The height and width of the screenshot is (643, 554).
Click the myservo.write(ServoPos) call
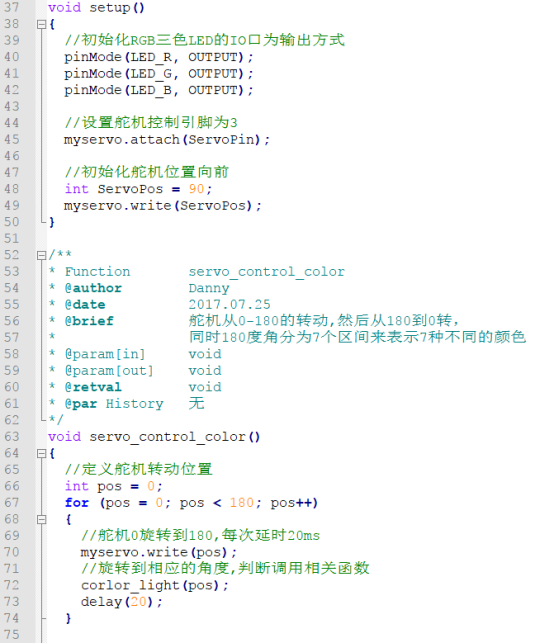click(162, 206)
